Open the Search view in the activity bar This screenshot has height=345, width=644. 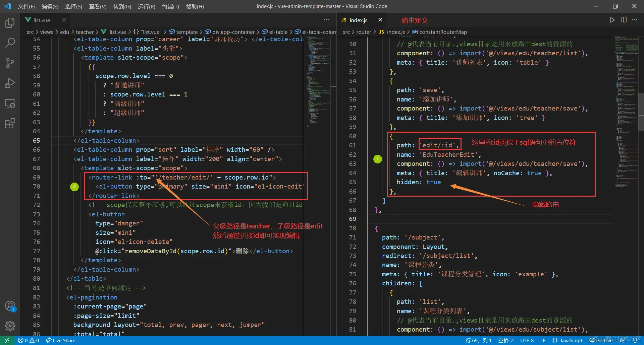click(10, 43)
